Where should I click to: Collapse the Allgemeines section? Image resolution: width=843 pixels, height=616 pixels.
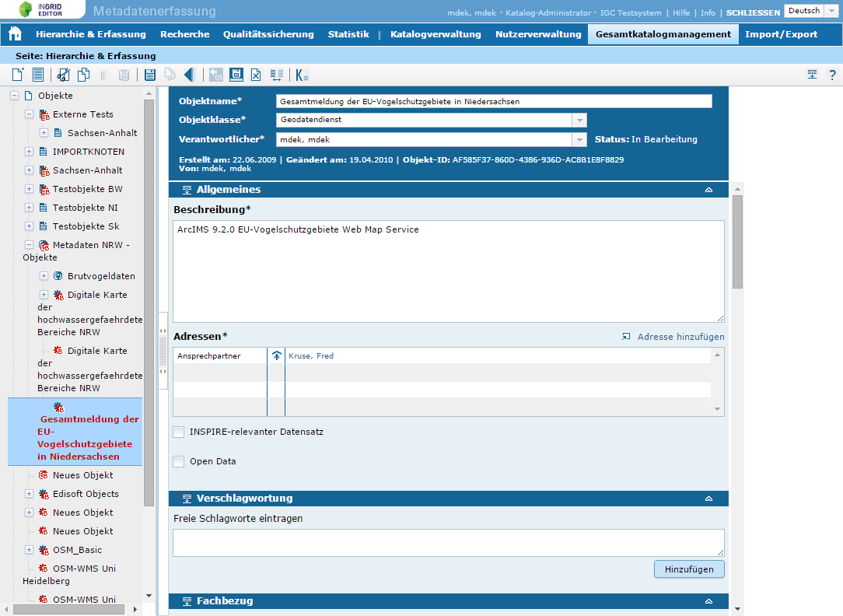click(x=708, y=190)
